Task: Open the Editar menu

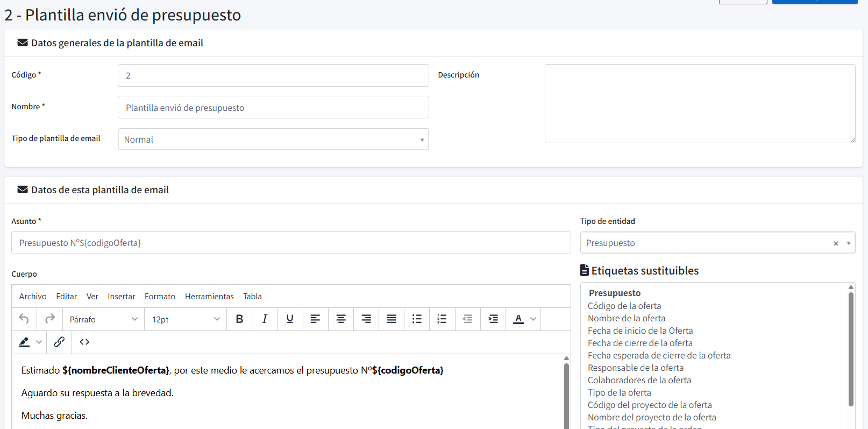Action: pos(67,297)
